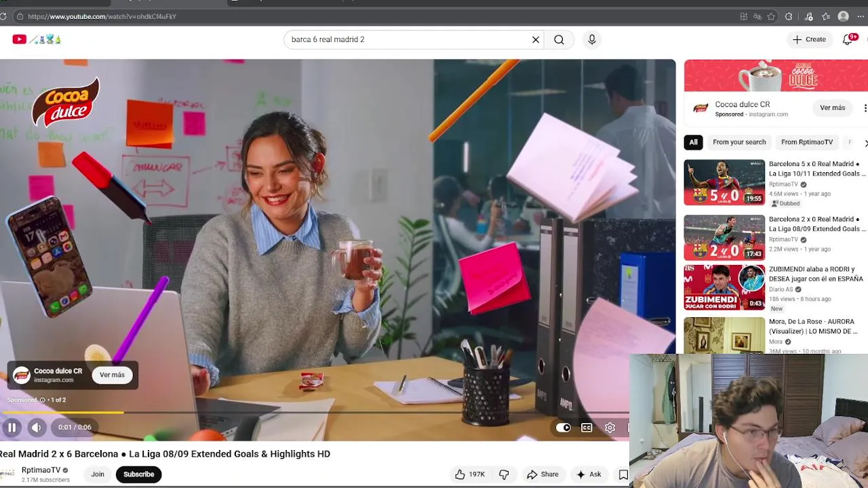Click Ver más in the sidebar ad
This screenshot has height=488, width=868.
(x=832, y=108)
